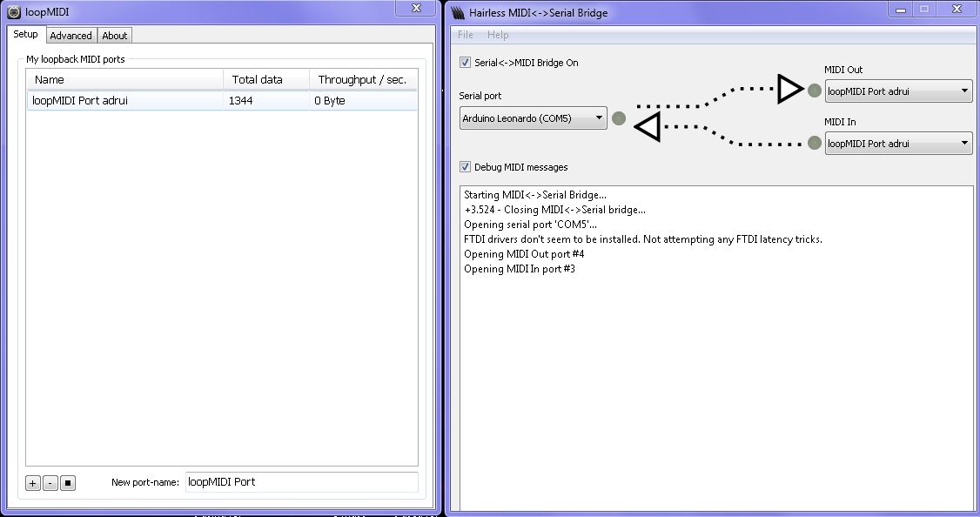Click the MIDI Out activity LED indicator

click(815, 91)
